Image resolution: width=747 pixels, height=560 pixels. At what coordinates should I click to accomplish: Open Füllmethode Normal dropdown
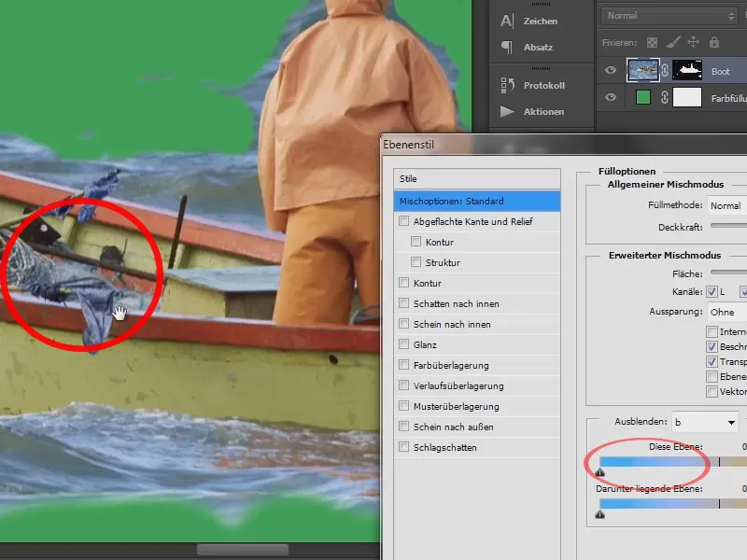726,205
